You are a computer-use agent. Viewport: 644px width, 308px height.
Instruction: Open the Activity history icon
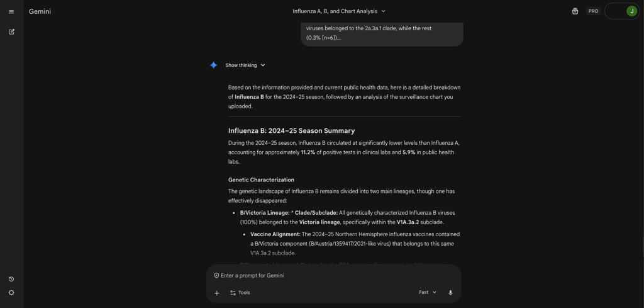click(x=11, y=279)
